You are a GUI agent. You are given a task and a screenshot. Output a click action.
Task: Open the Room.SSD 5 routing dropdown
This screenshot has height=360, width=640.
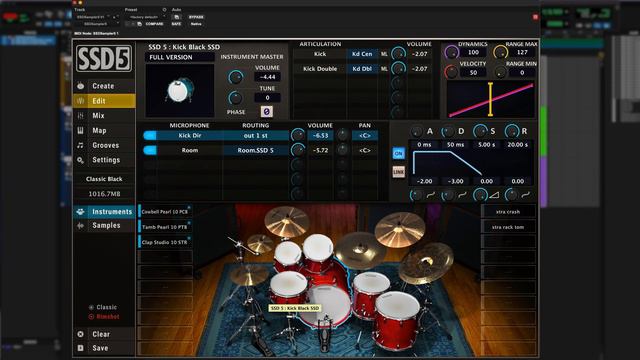click(256, 150)
